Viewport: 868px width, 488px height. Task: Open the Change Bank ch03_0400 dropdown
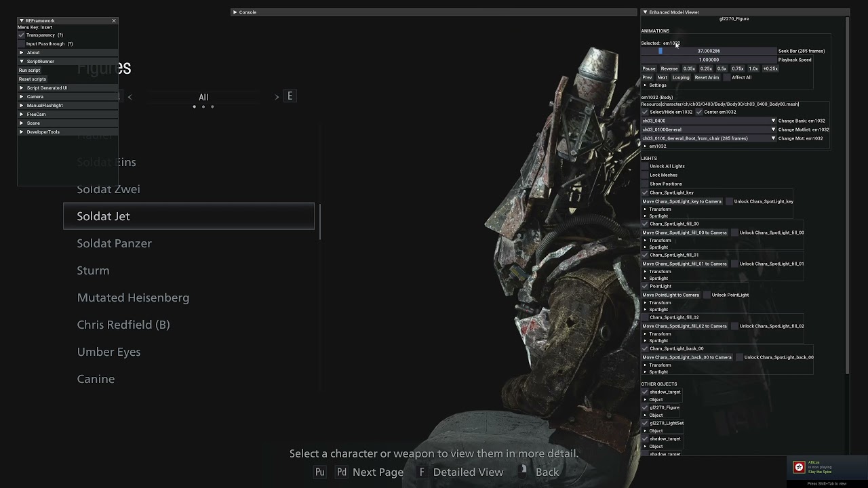pyautogui.click(x=709, y=121)
